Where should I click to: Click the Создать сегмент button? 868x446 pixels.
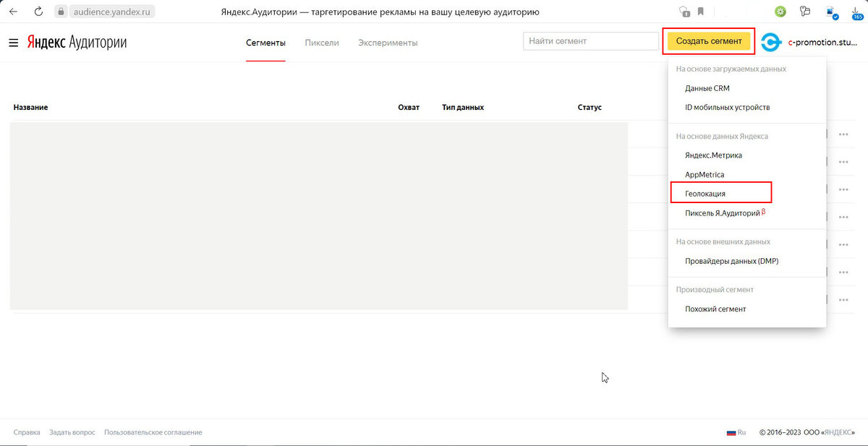coord(709,41)
